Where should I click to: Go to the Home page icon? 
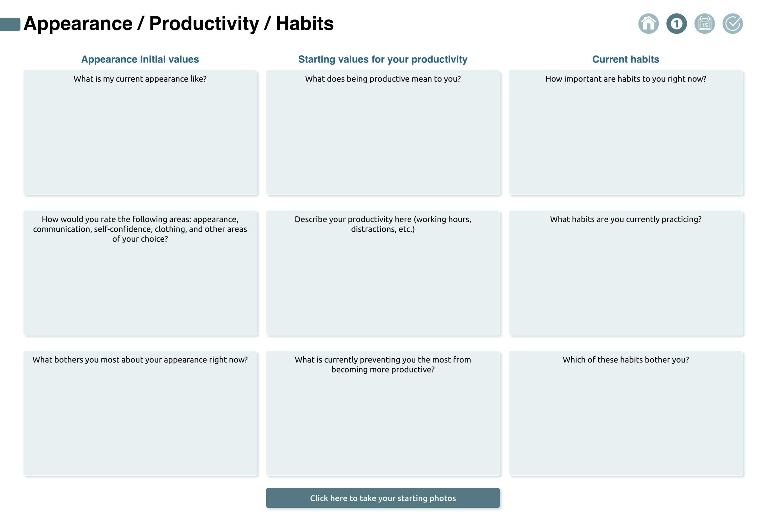coord(648,24)
